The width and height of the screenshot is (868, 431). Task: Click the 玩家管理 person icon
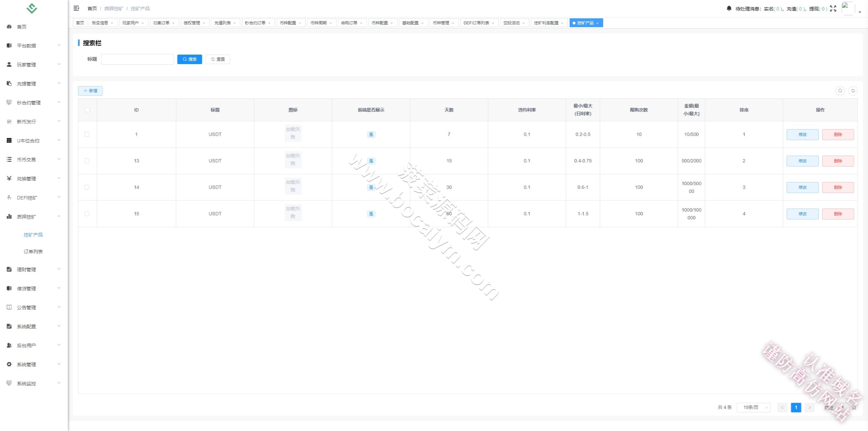(9, 64)
